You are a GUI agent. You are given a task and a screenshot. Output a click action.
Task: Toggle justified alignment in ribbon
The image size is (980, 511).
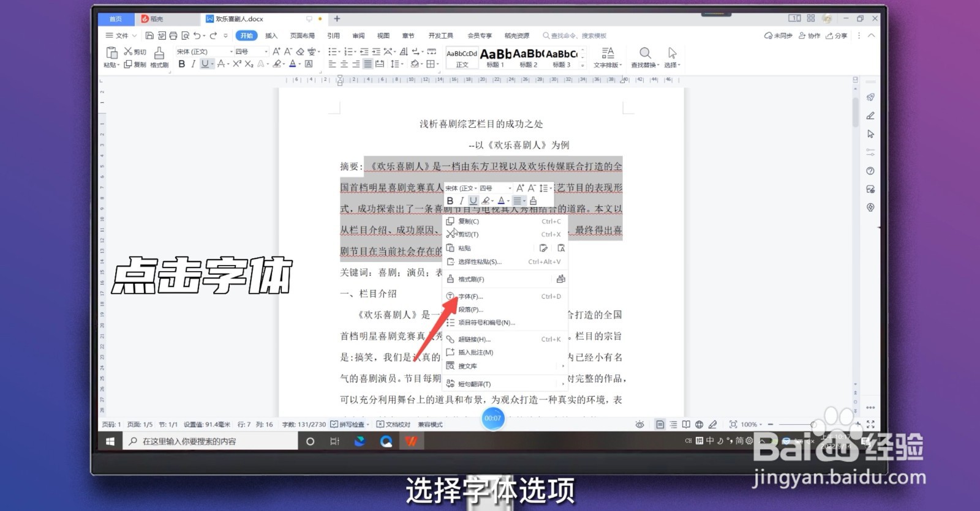(x=367, y=64)
